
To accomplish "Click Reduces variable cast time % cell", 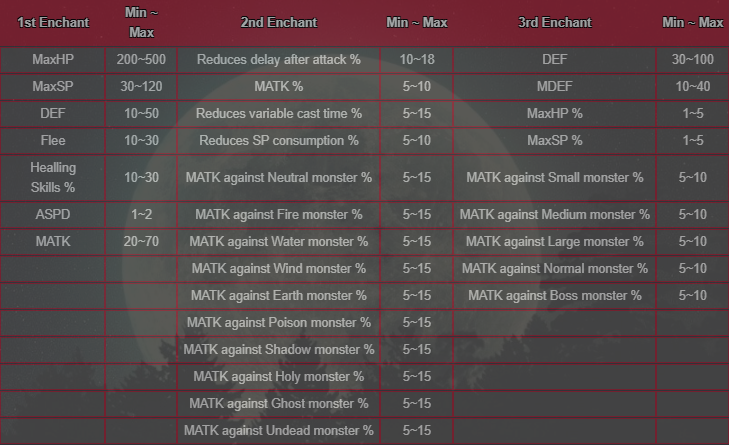I will [278, 113].
